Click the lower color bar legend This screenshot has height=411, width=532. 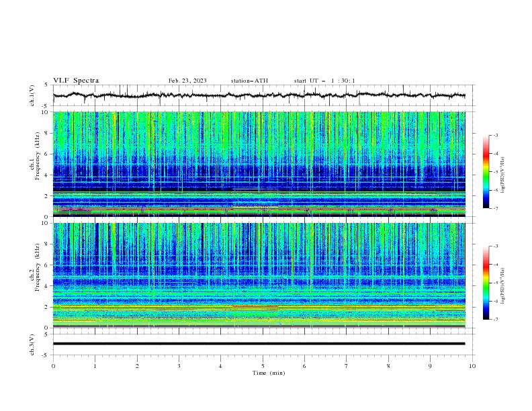tap(486, 283)
